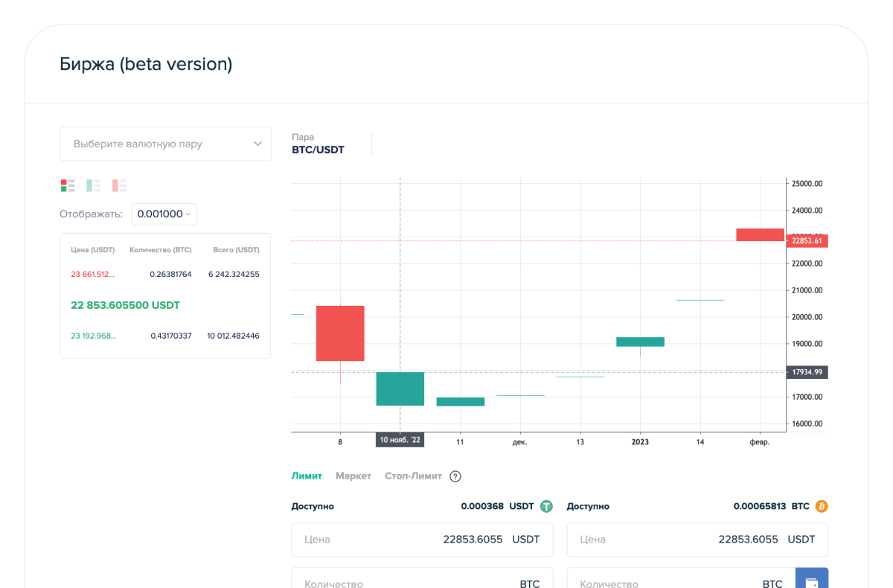The height and width of the screenshot is (588, 893).
Task: Click the green USDT Tether coin icon
Action: point(547,506)
